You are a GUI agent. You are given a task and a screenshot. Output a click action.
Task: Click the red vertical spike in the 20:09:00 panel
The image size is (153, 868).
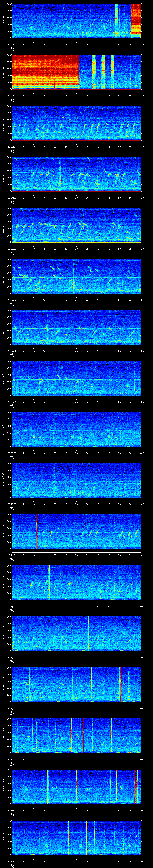(x=87, y=428)
